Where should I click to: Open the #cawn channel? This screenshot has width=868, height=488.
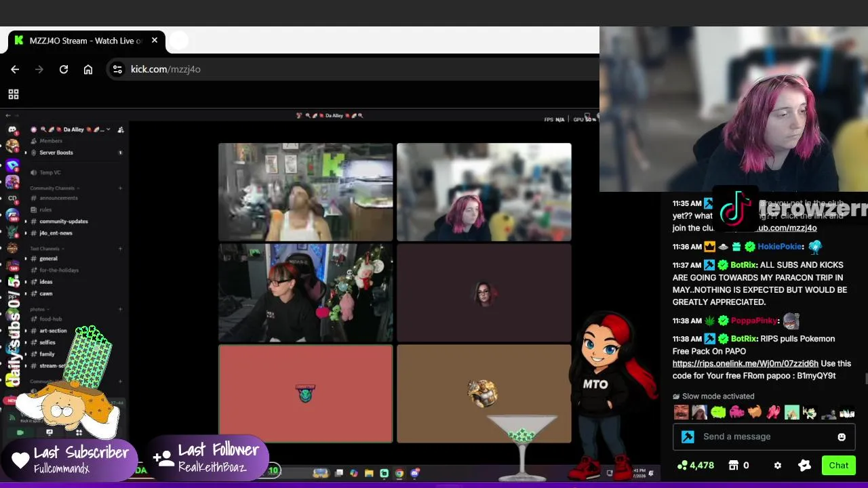(45, 293)
